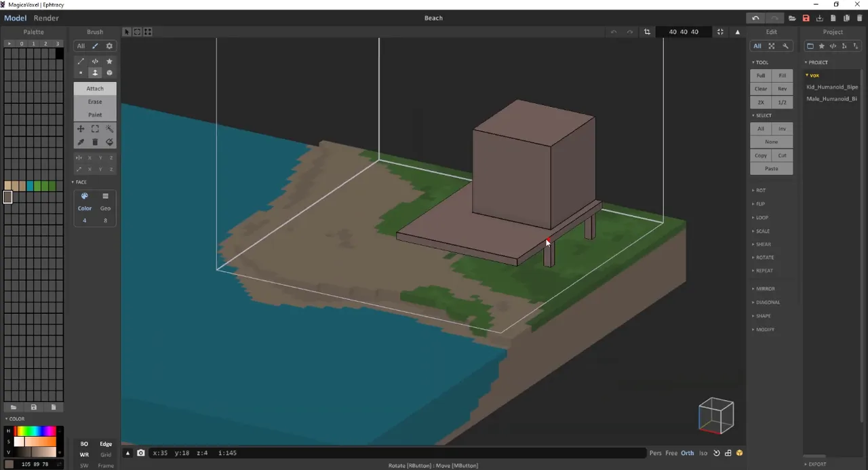The width and height of the screenshot is (868, 470).
Task: Click the Inv selection button
Action: (x=783, y=128)
